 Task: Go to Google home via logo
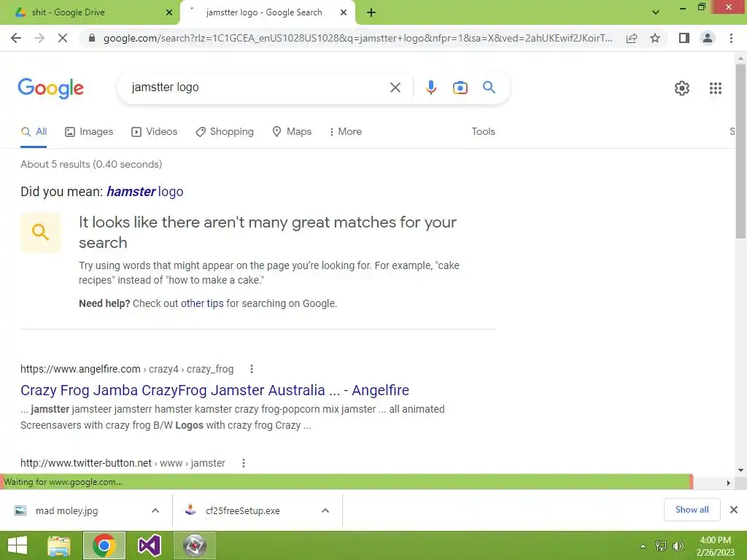point(50,88)
